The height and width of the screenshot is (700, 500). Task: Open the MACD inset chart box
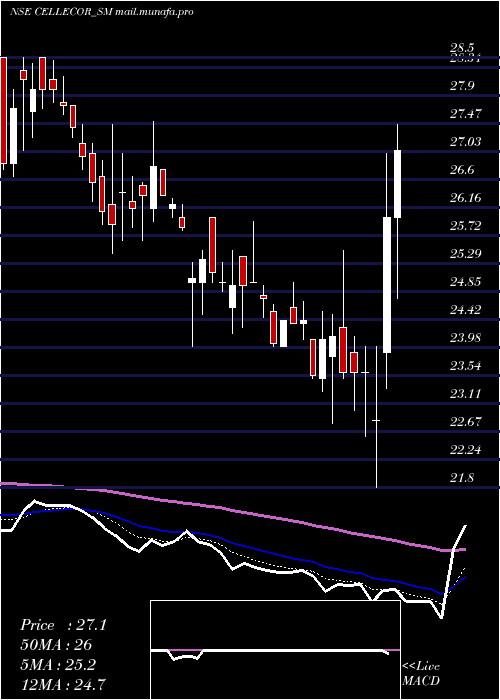[275, 650]
